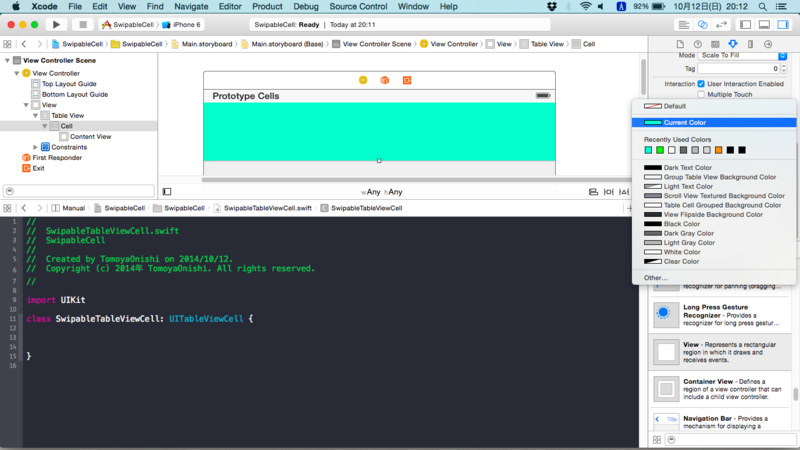Toggle the Navigator pane
Image resolution: width=800 pixels, height=450 pixels.
745,24
